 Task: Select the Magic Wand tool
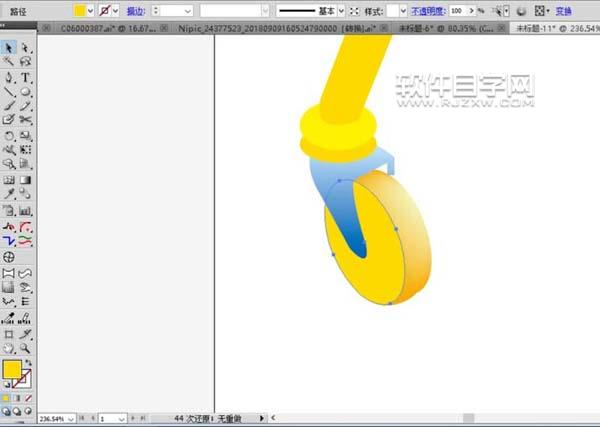tap(9, 61)
